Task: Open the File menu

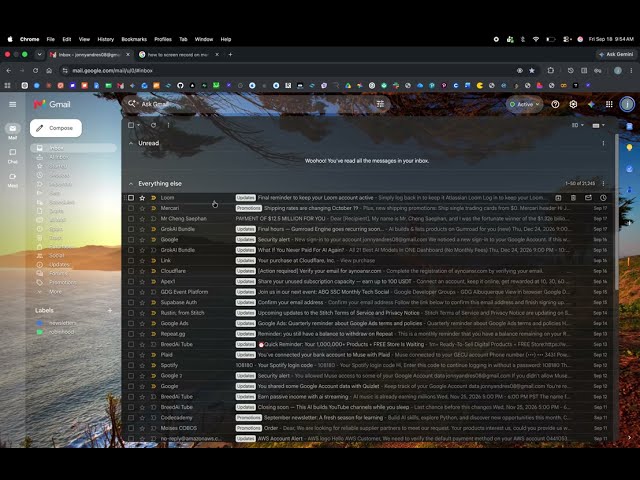Action: click(x=51, y=39)
